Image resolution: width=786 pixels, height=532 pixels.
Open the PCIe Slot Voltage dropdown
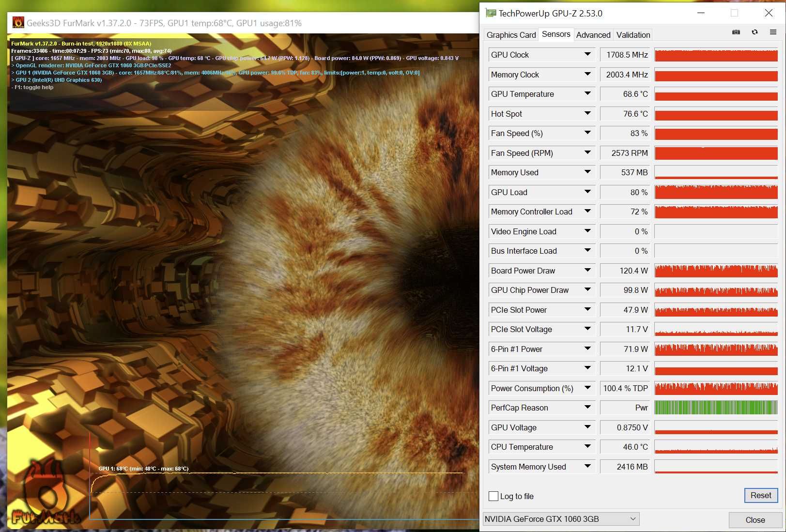pos(587,329)
